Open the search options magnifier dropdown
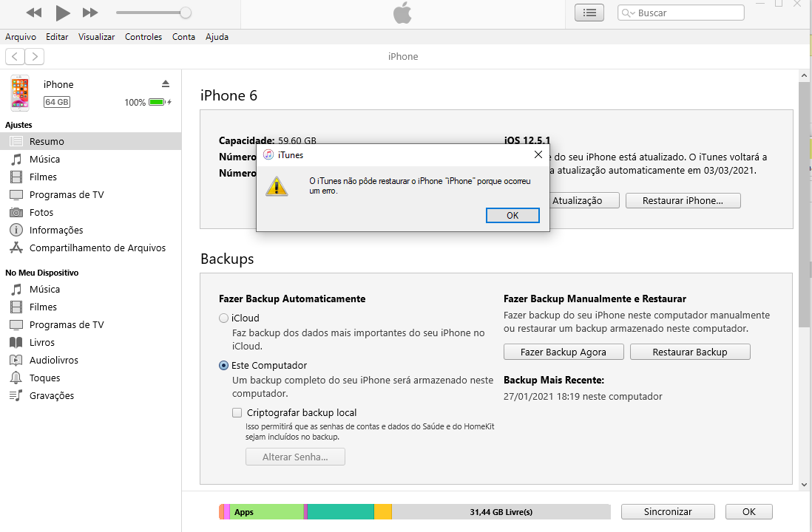This screenshot has width=812, height=532. click(628, 13)
